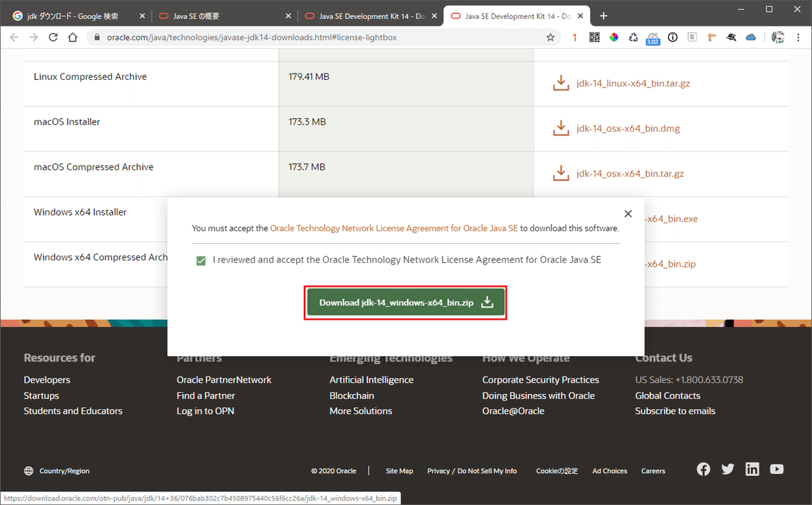Click jdk-14_osx-x64_bin.tar.gz link
The image size is (812, 505).
[x=630, y=174]
